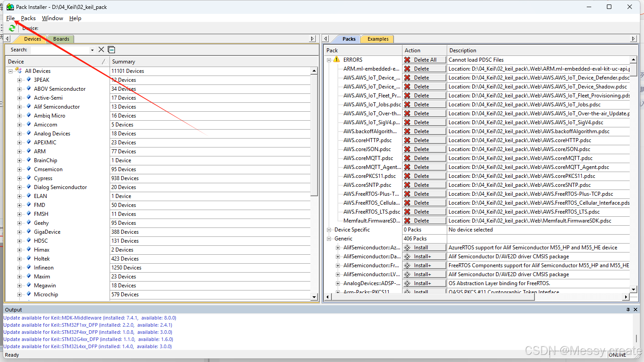This screenshot has height=362, width=644.
Task: Select the Dialog Semiconductor tree item
Action: coord(60,187)
